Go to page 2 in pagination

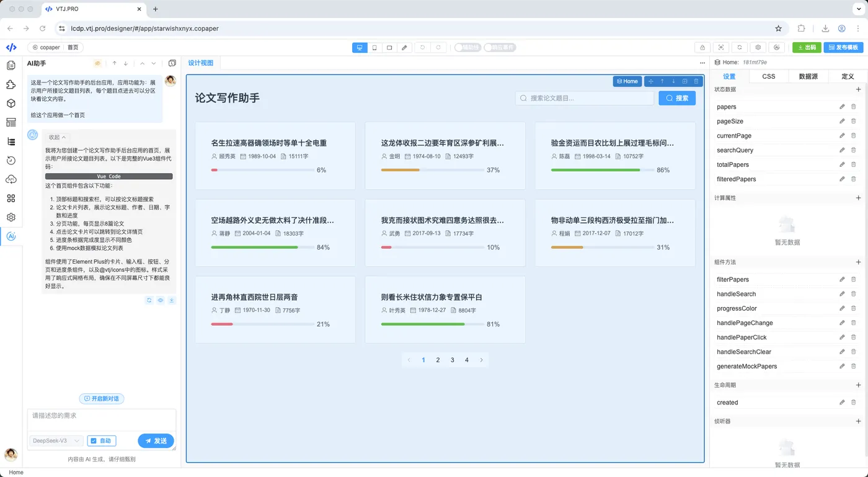438,360
